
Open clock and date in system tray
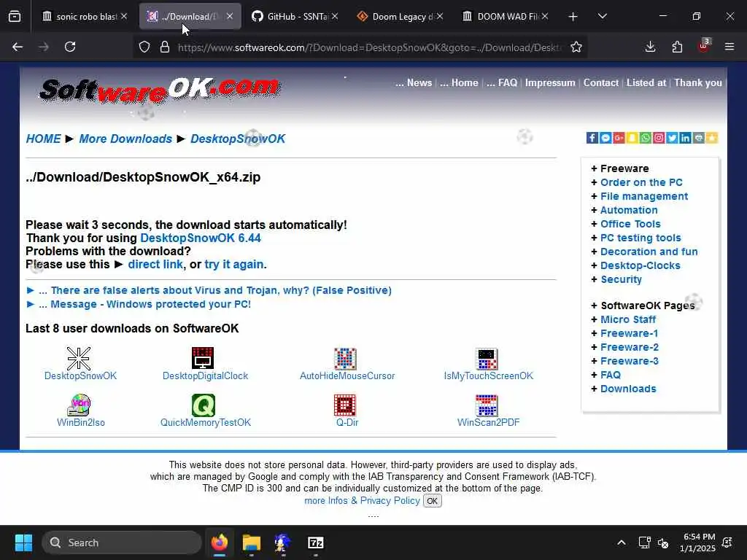[x=697, y=542]
